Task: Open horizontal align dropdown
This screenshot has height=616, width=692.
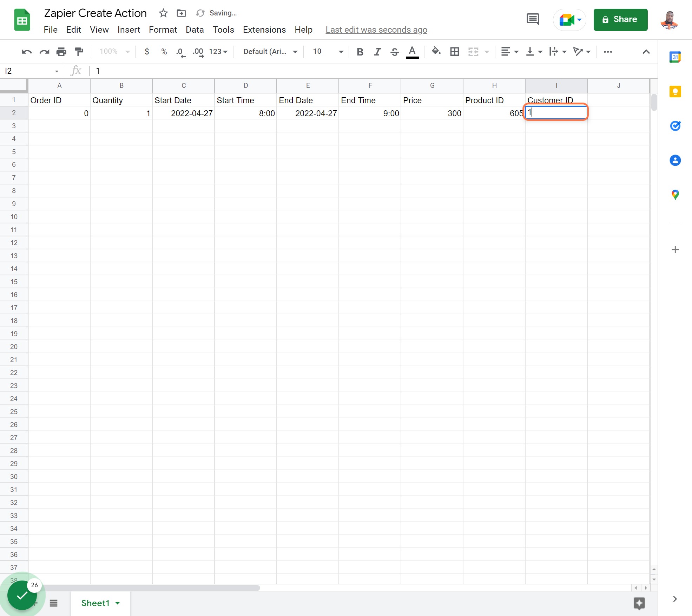Action: [509, 52]
